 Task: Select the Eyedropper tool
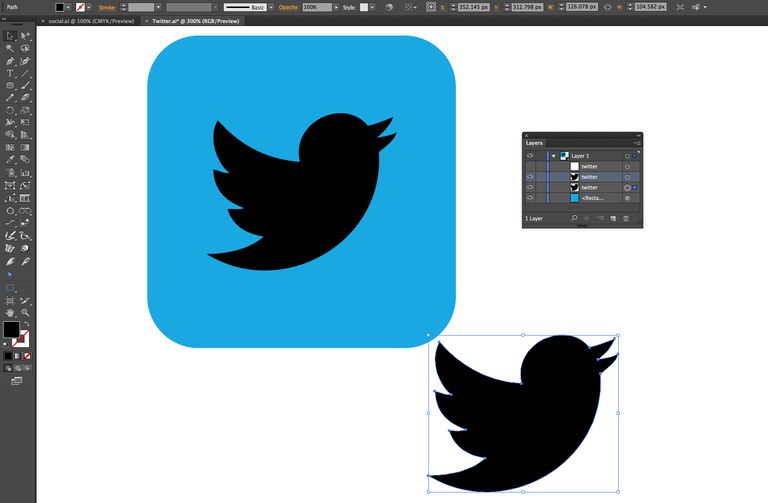click(10, 160)
